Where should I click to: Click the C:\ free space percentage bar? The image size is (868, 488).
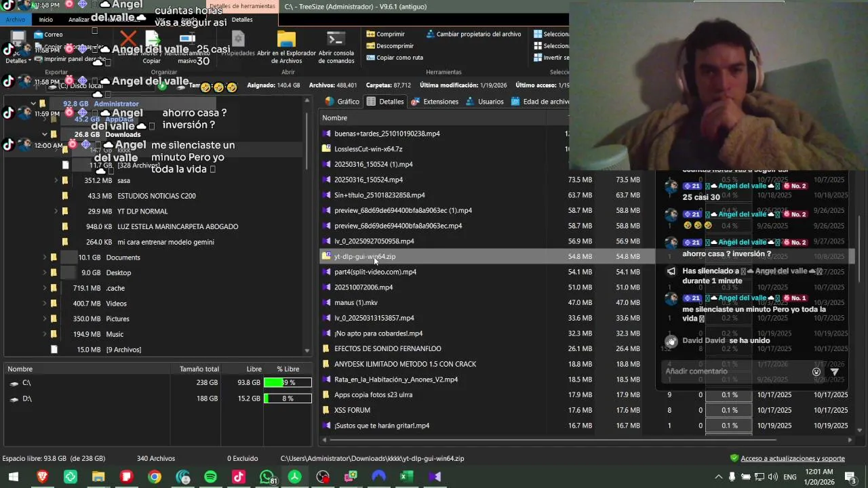pos(288,383)
